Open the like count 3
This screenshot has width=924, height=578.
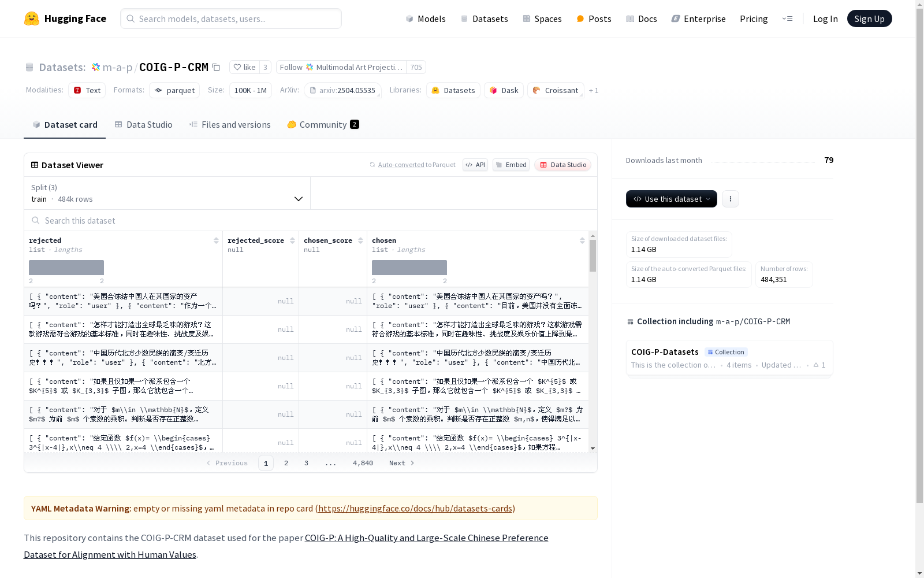[265, 67]
